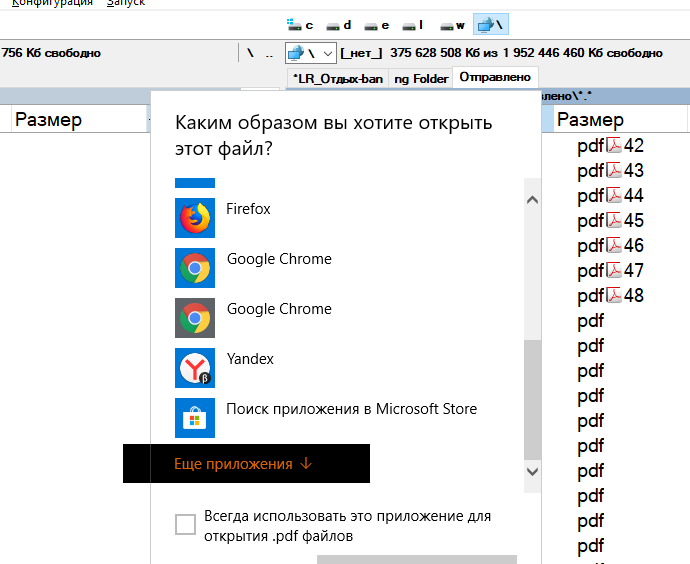
Task: Open the Microsoft Store search icon
Action: 195,418
